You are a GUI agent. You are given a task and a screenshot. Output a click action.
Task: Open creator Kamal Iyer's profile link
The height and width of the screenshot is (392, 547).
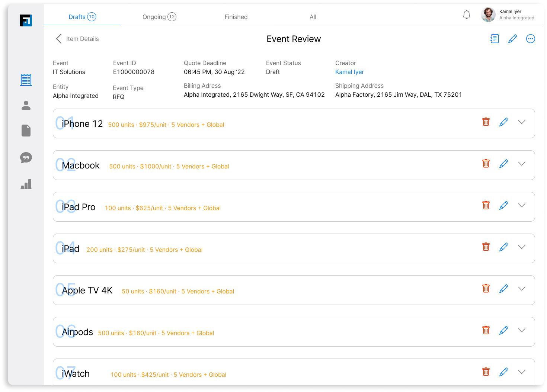point(349,72)
